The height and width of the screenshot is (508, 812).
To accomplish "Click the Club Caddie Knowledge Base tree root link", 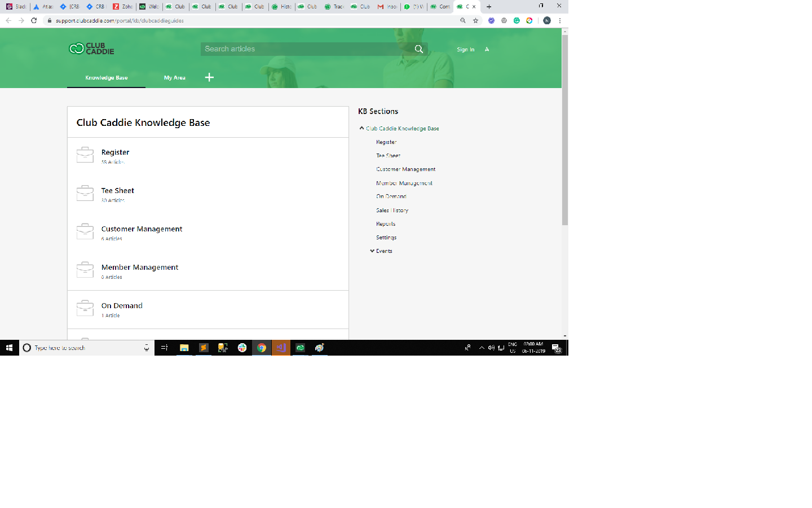I will (402, 128).
